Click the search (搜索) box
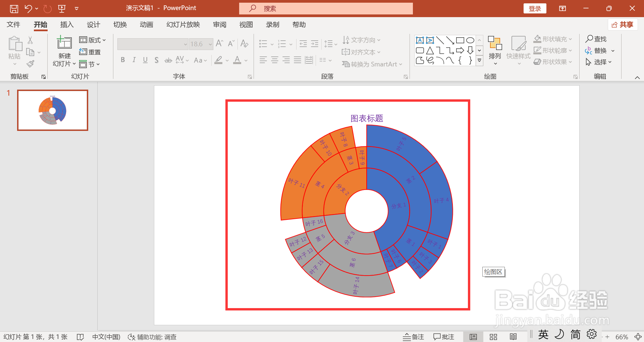 [326, 8]
